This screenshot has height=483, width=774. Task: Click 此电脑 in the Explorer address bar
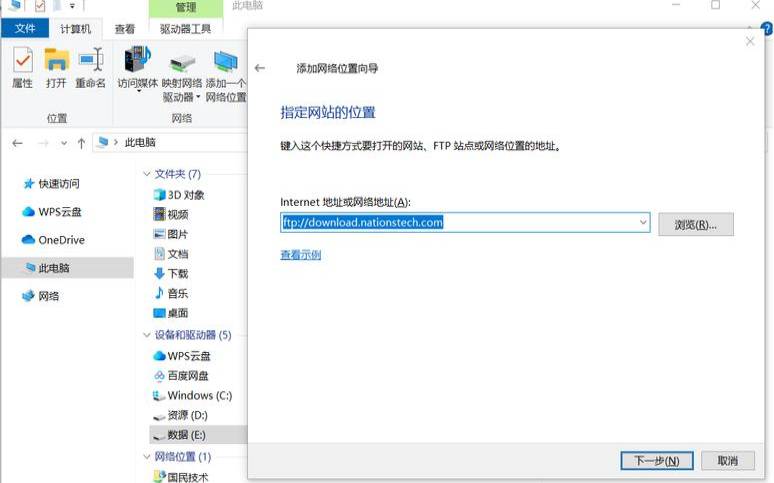[140, 142]
